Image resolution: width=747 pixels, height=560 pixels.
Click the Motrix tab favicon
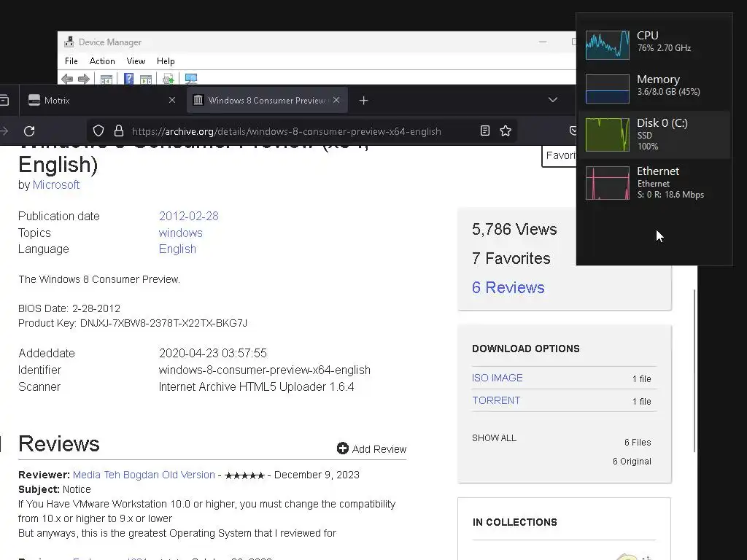[x=34, y=100]
